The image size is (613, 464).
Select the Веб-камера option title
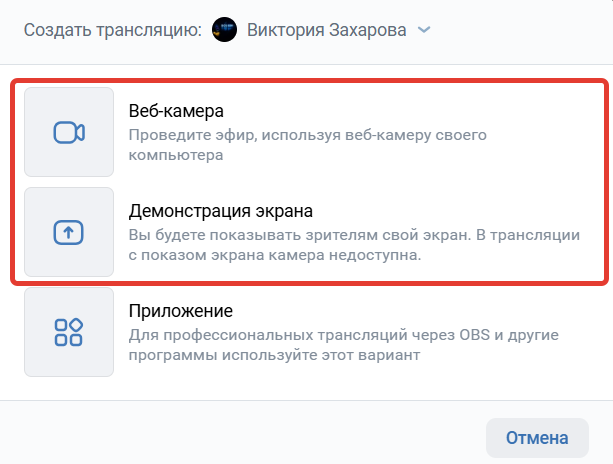(176, 111)
